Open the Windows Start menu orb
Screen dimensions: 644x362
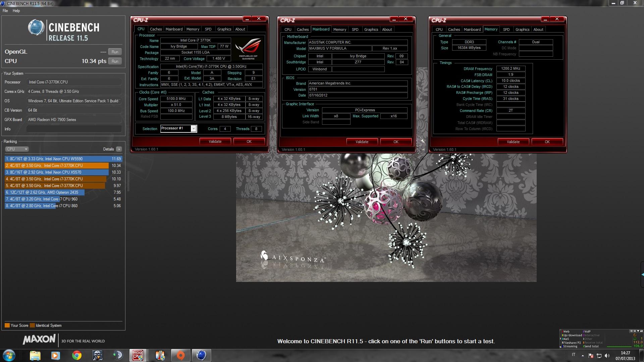click(x=9, y=355)
